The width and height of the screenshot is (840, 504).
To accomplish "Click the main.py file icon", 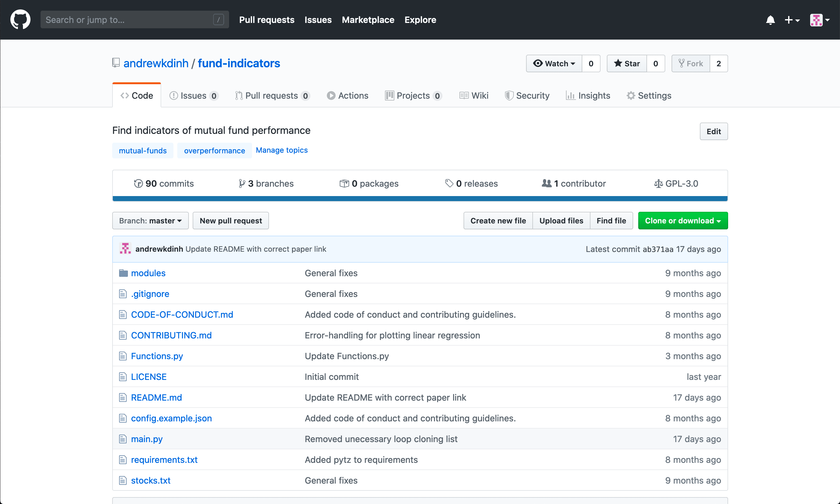I will [123, 439].
